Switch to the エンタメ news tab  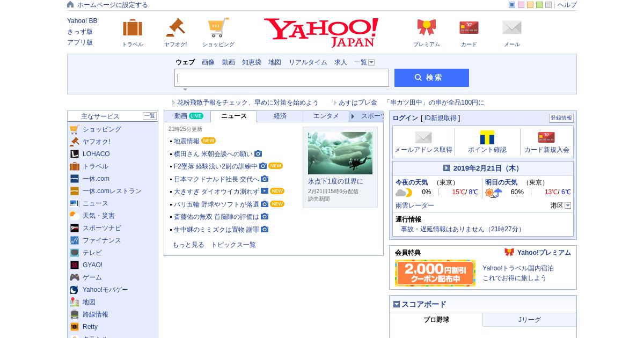coord(326,116)
